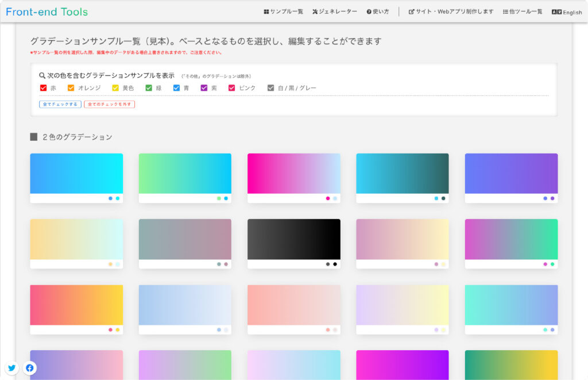
Task: Share on Facebook via f icon
Action: point(30,368)
